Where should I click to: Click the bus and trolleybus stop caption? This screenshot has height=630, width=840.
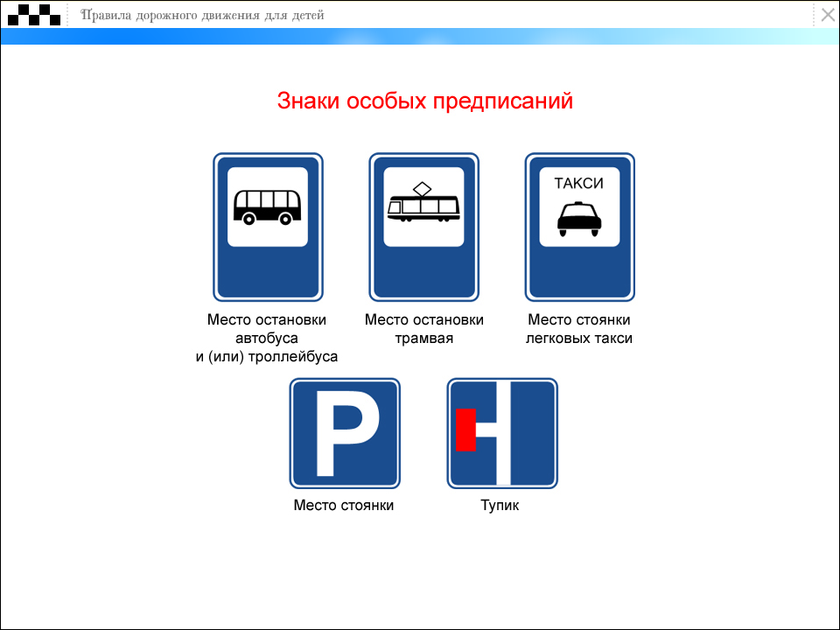pos(267,338)
